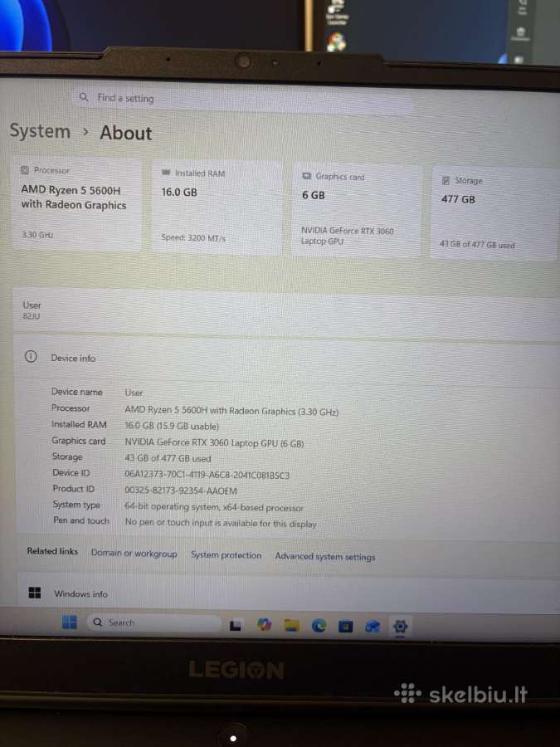This screenshot has width=560, height=747.
Task: Click the Device name value User
Action: (x=134, y=393)
